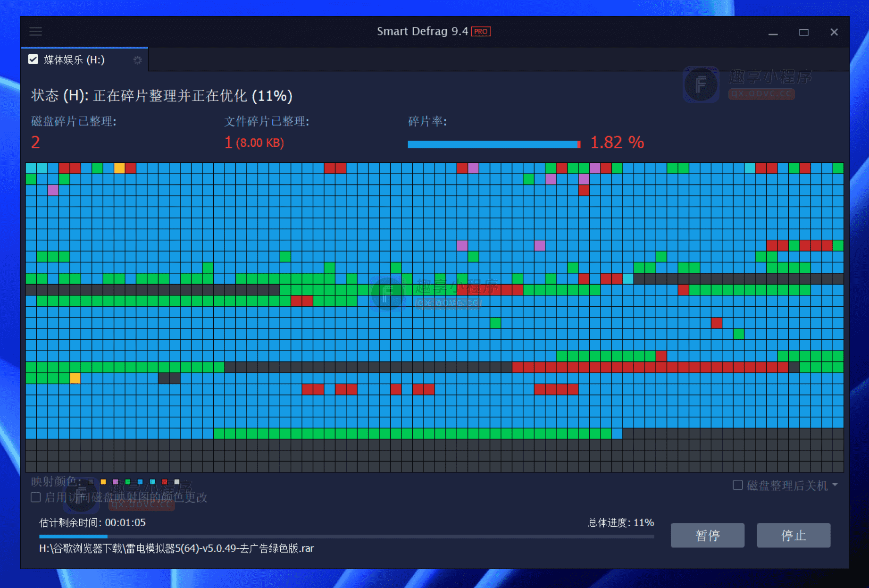Click the 1.82 % fragmentation value
The width and height of the screenshot is (869, 588).
coord(617,143)
